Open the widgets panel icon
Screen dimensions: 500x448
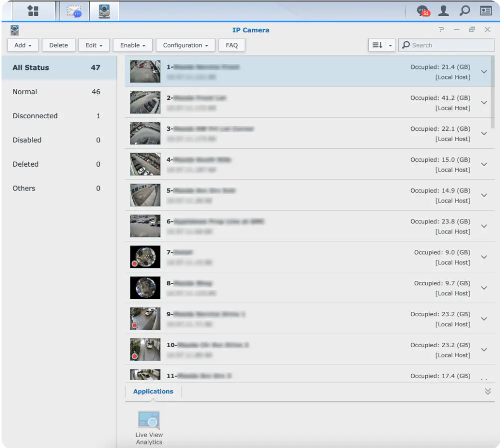[486, 10]
